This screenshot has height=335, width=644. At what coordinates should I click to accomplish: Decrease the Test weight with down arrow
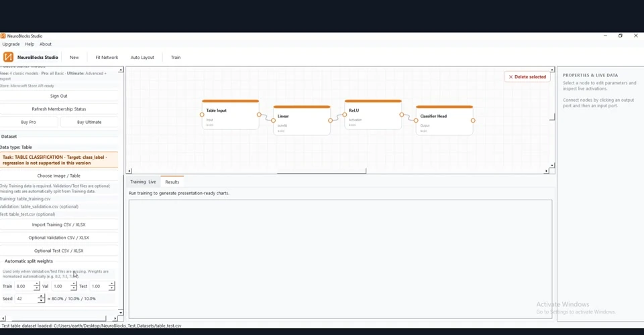112,288
